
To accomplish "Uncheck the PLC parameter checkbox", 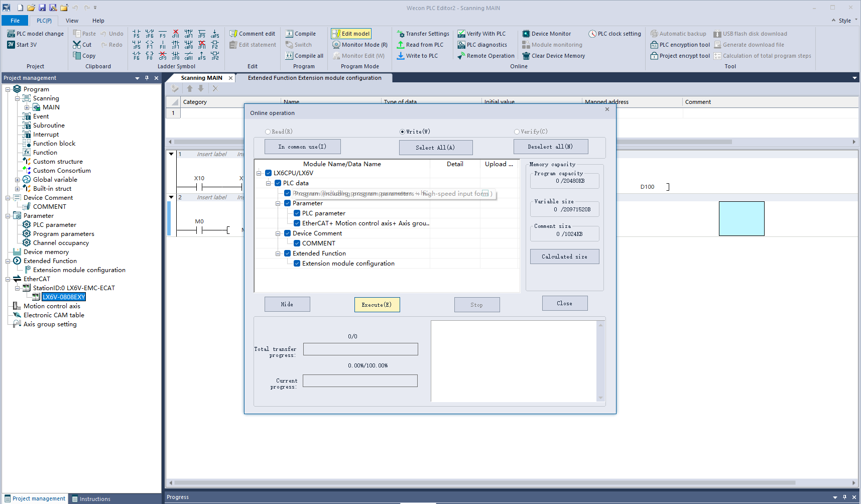I will (297, 213).
